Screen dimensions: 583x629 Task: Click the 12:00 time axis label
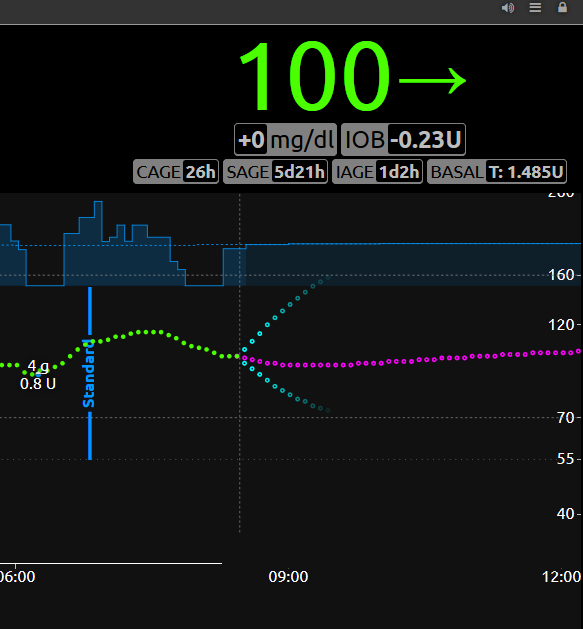561,577
